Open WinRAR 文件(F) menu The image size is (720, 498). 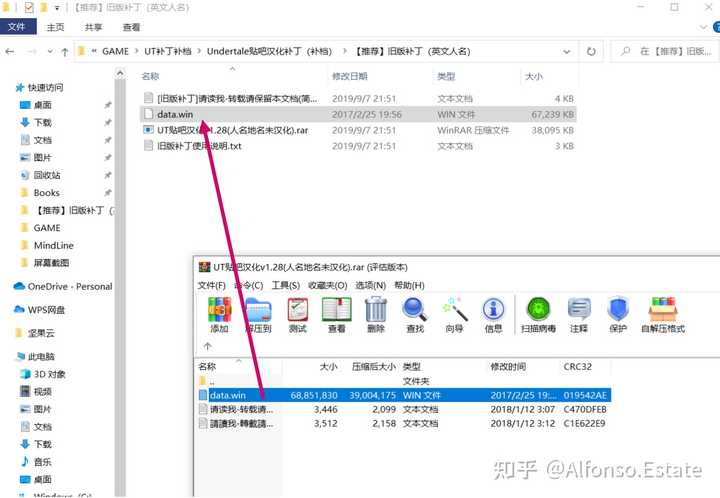point(212,285)
